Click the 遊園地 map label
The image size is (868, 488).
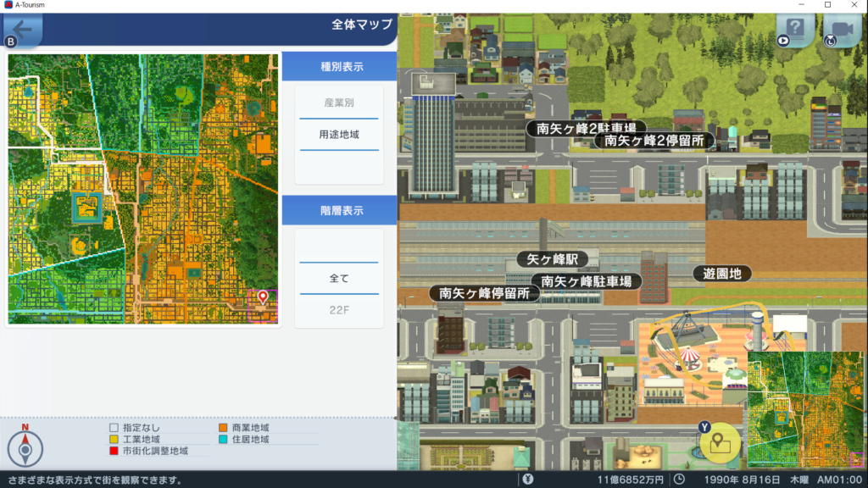[x=721, y=274]
